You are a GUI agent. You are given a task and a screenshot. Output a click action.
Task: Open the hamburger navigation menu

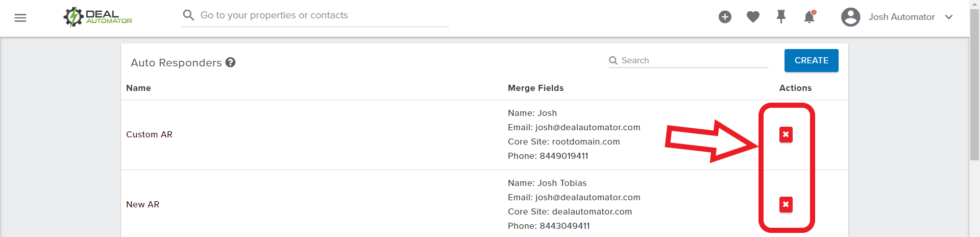(x=20, y=18)
